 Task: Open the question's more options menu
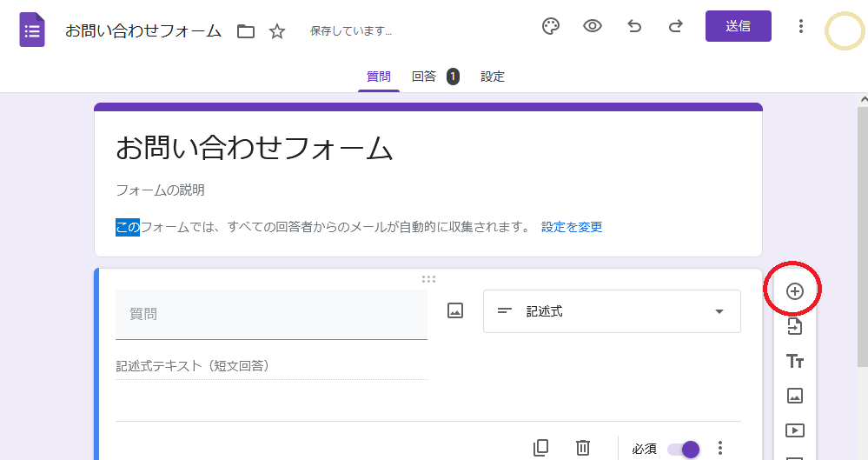[719, 448]
